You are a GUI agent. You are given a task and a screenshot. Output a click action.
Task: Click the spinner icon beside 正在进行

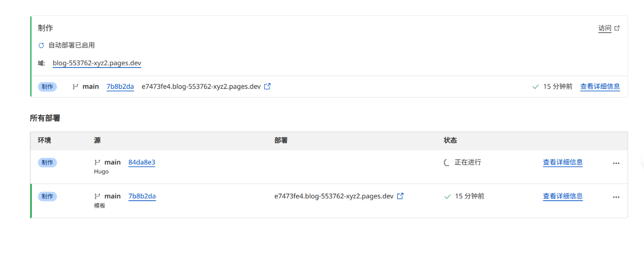click(447, 163)
